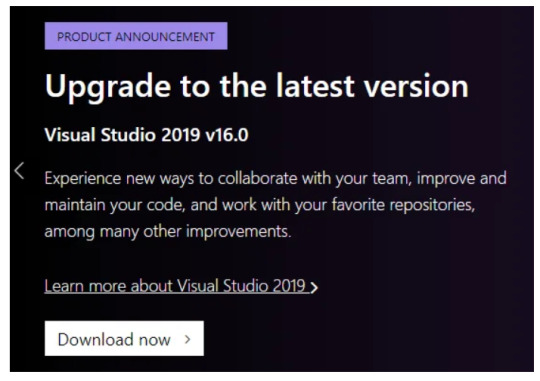Click paragraph line starting with Experience new ways
The width and height of the screenshot is (540, 381).
tap(276, 179)
